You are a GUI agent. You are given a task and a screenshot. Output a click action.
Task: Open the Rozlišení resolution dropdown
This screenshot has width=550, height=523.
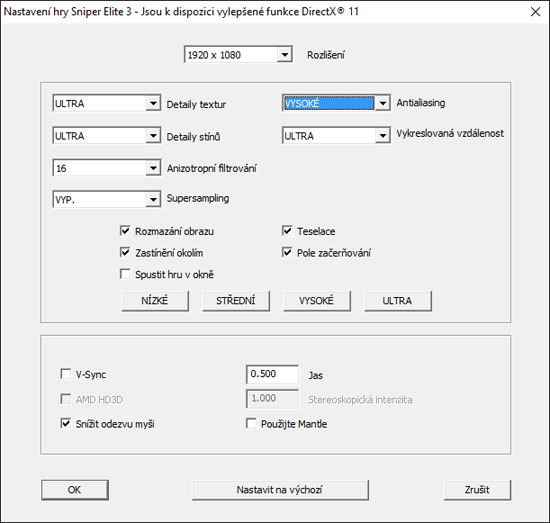tap(284, 55)
